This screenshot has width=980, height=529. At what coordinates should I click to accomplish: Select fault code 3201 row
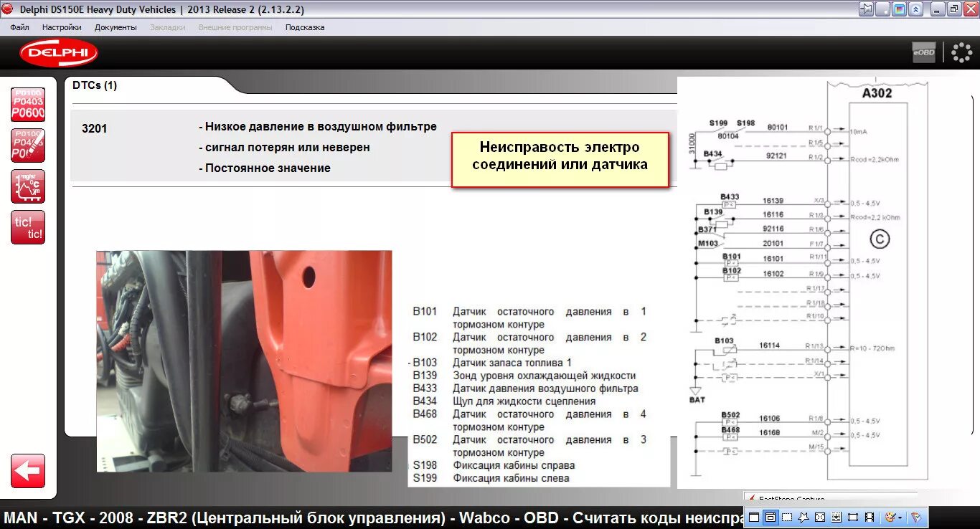[373, 147]
